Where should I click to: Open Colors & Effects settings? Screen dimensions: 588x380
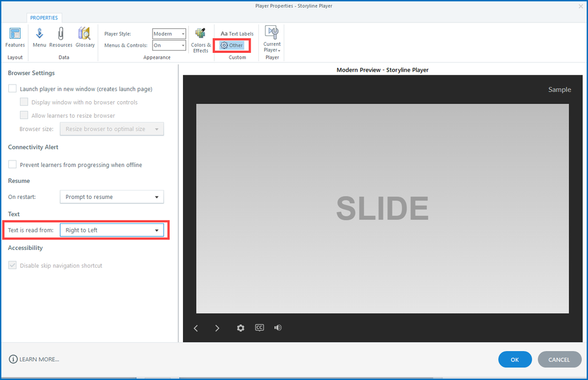point(200,40)
